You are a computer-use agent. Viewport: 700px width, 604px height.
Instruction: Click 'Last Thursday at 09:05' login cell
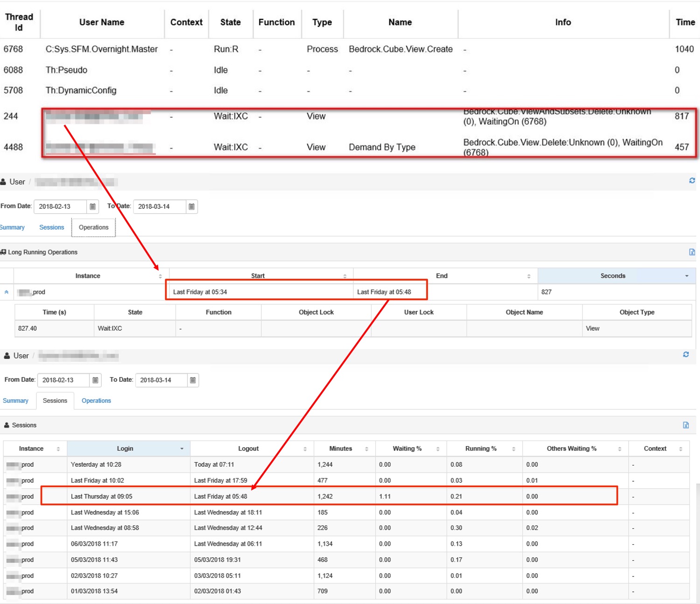[101, 496]
